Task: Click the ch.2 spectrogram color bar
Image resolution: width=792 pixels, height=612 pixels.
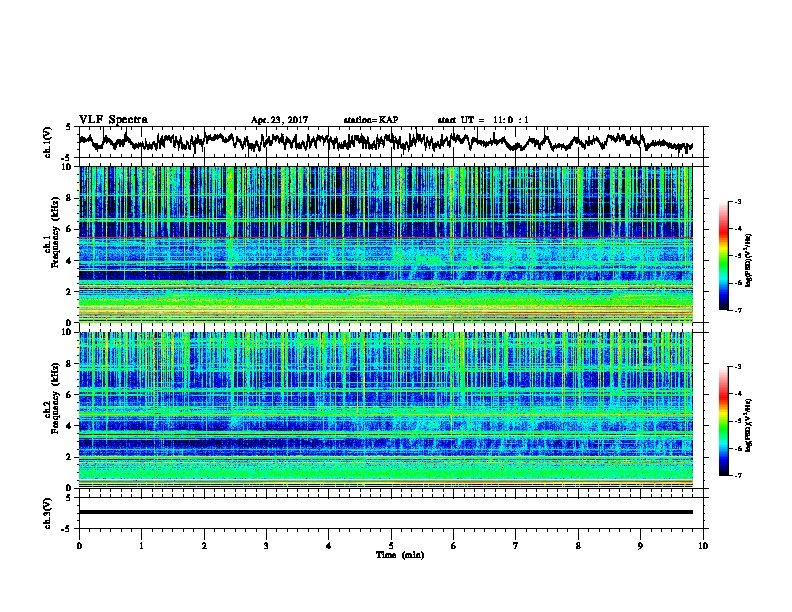Action: tap(724, 421)
